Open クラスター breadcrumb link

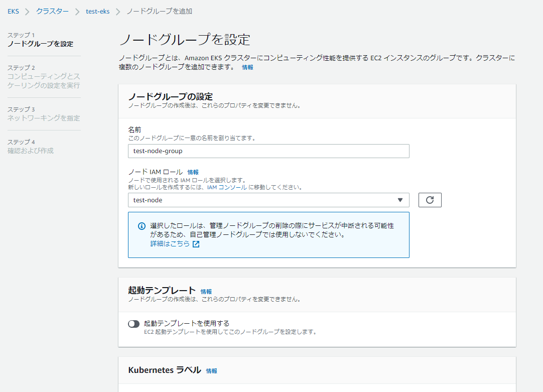pyautogui.click(x=52, y=11)
